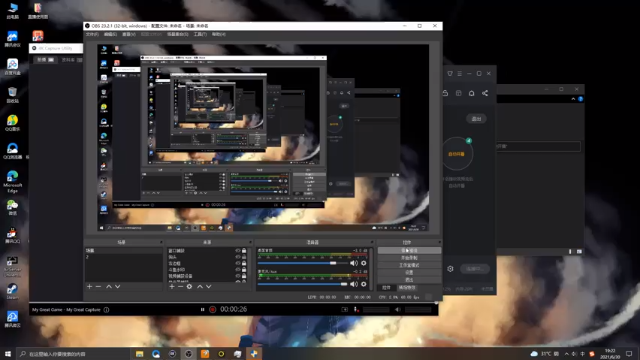Expand the mixer panel header arrow
Viewport: 640px width, 360px height.
(x=372, y=242)
